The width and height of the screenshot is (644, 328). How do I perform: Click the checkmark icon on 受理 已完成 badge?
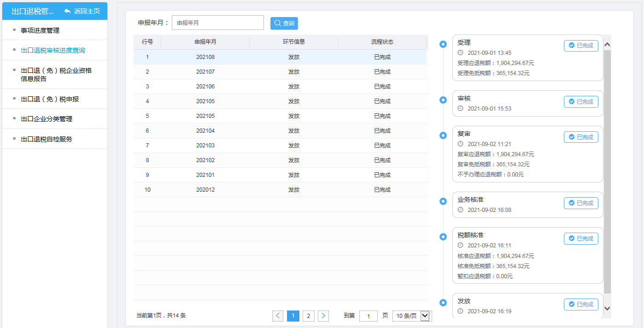[571, 46]
